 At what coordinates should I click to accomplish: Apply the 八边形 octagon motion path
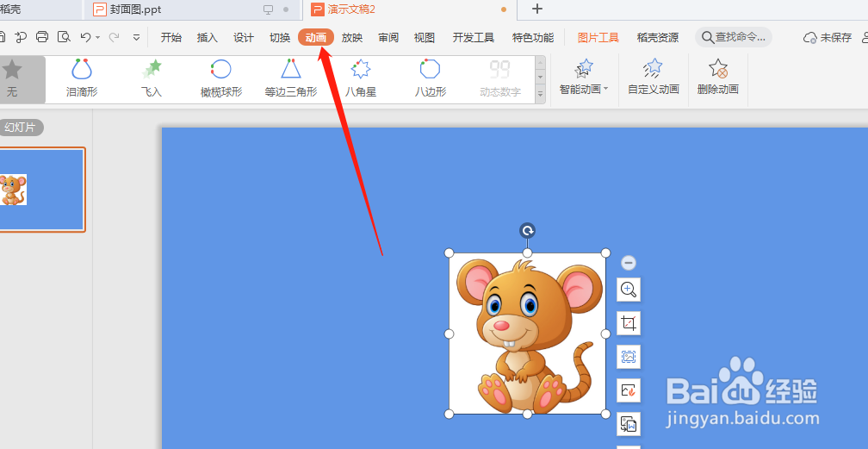tap(431, 79)
